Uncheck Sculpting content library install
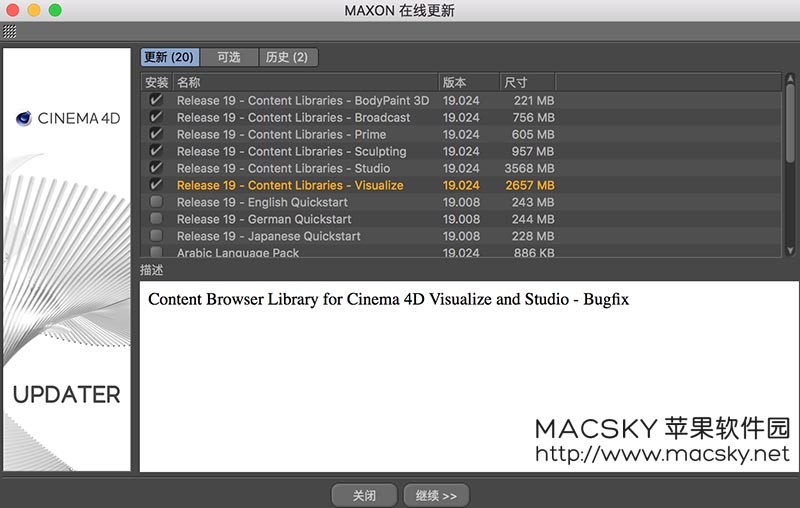 [156, 150]
